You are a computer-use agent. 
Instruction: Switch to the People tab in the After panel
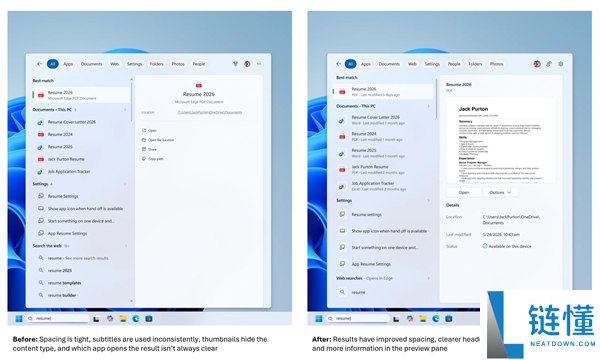point(454,64)
